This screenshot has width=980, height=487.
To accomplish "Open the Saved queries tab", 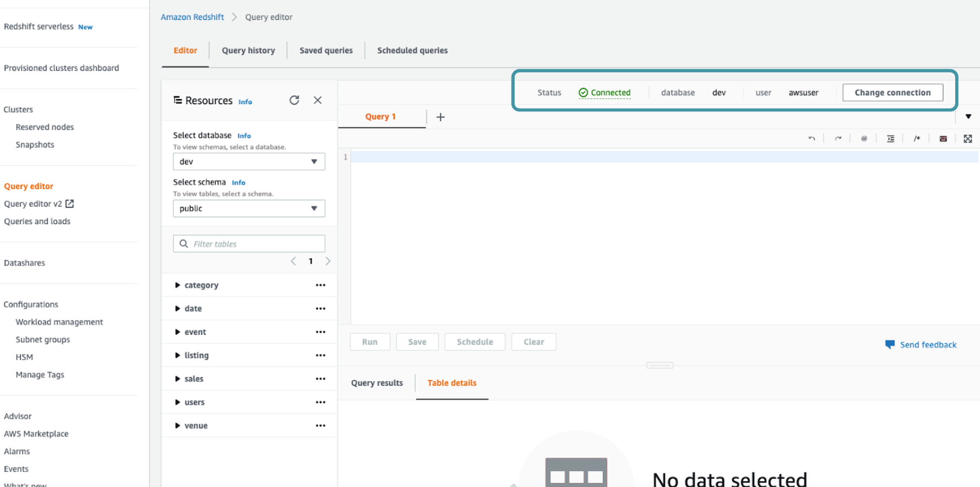I will point(326,50).
